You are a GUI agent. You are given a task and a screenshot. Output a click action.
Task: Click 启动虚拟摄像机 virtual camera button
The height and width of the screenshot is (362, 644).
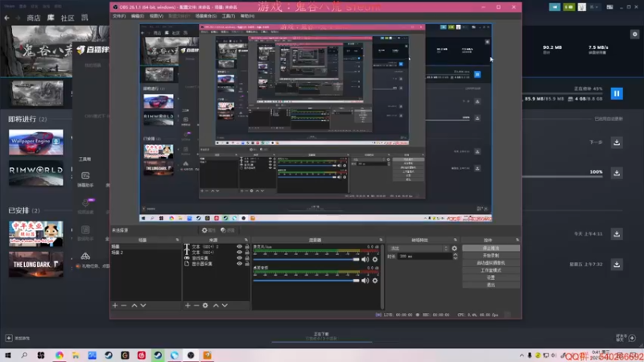(x=491, y=263)
